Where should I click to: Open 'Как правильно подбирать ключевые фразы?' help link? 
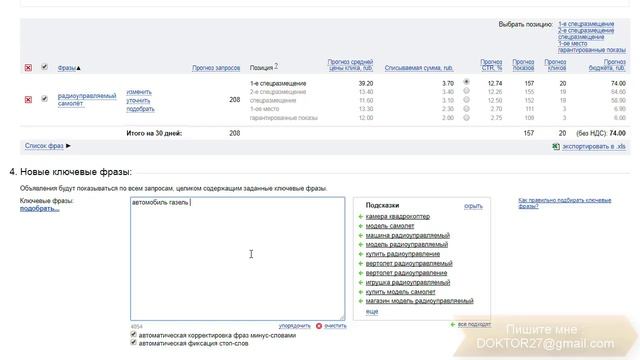pos(564,203)
